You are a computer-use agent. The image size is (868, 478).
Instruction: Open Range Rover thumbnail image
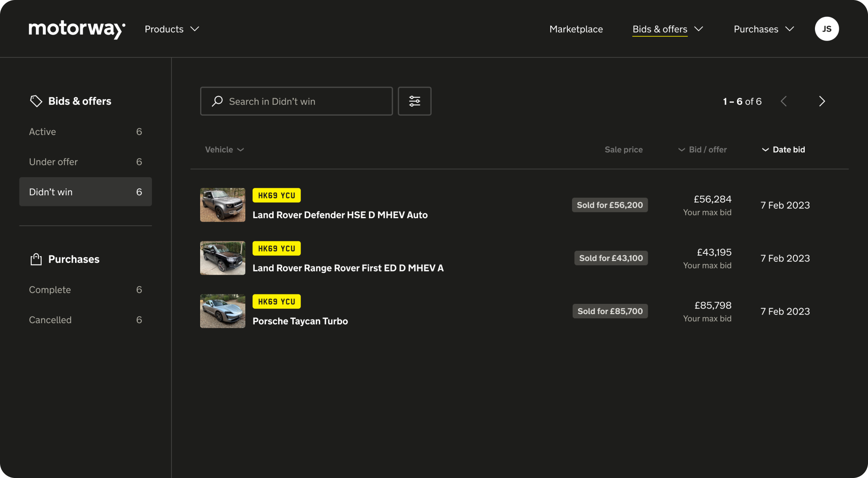[x=222, y=258]
